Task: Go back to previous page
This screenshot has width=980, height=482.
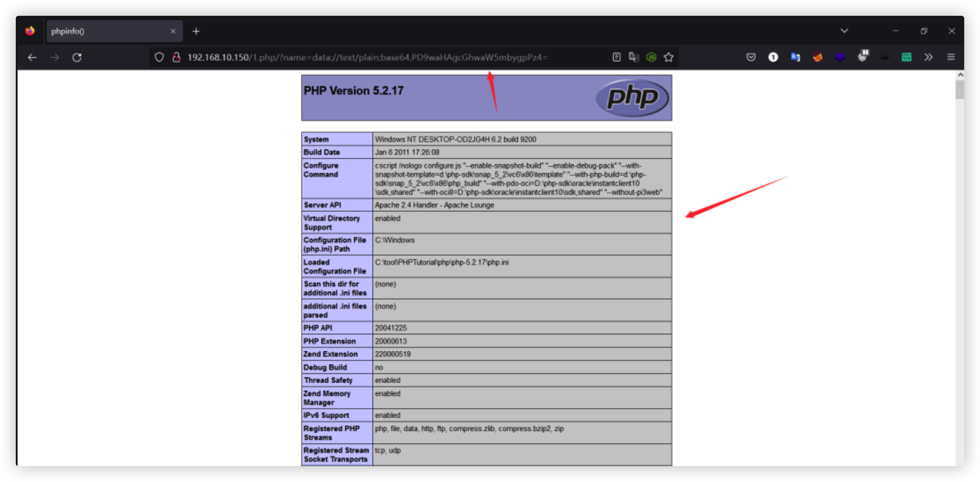Action: point(32,58)
